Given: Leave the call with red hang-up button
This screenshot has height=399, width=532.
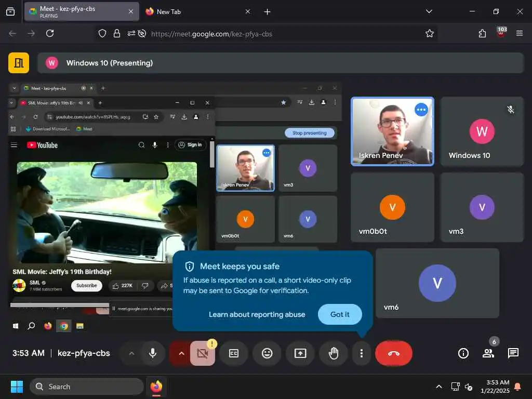Looking at the screenshot, I should point(394,353).
